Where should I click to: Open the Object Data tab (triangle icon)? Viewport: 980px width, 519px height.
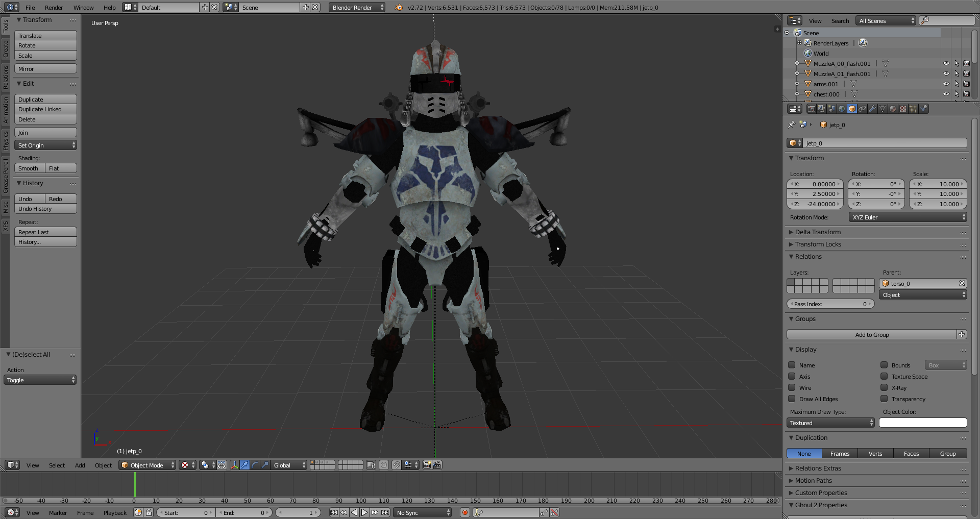coord(883,109)
